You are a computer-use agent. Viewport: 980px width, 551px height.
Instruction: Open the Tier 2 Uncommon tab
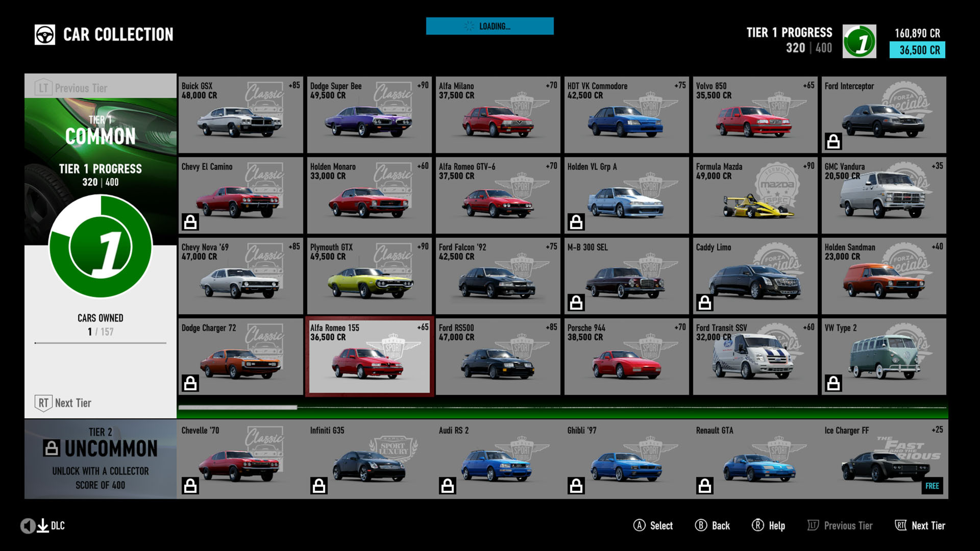tap(101, 459)
